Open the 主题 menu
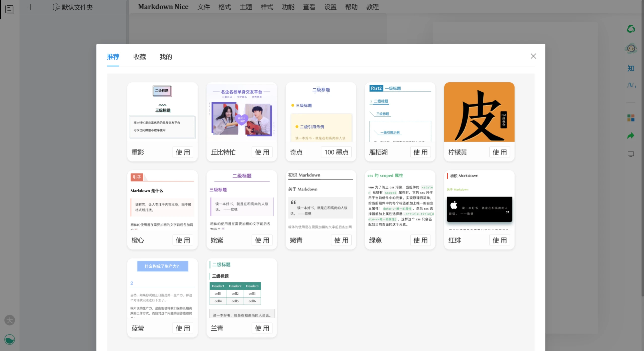This screenshot has height=351, width=644. [x=245, y=7]
